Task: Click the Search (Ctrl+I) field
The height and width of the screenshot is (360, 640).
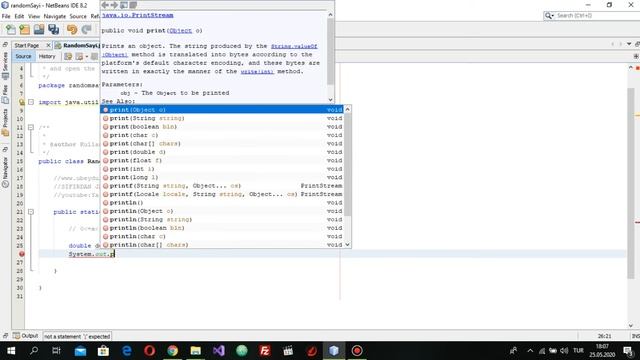Action: (x=597, y=16)
